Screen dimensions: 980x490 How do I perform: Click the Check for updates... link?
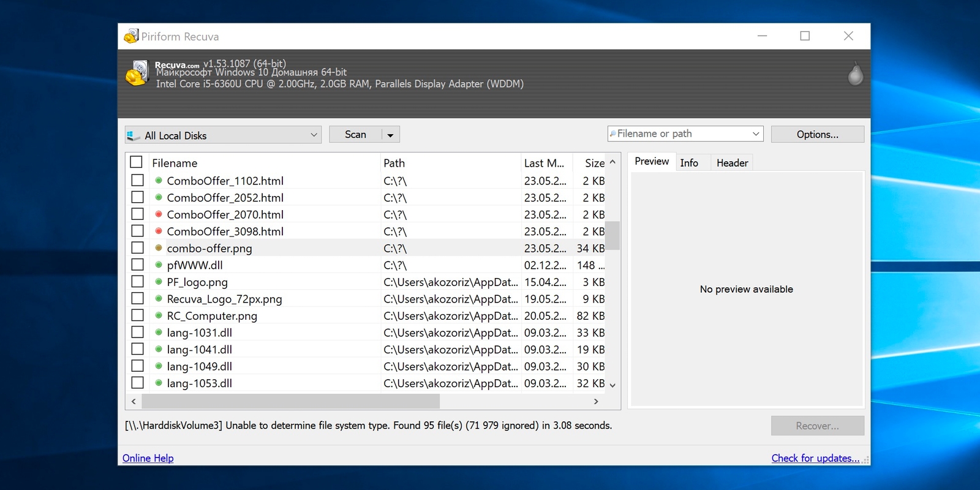tap(815, 458)
